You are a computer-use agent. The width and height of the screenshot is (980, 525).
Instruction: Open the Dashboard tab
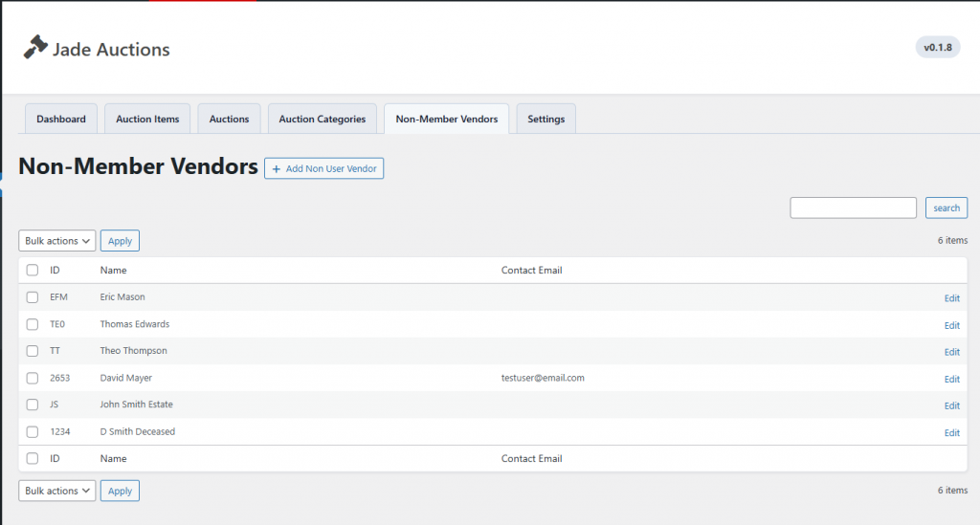click(61, 120)
